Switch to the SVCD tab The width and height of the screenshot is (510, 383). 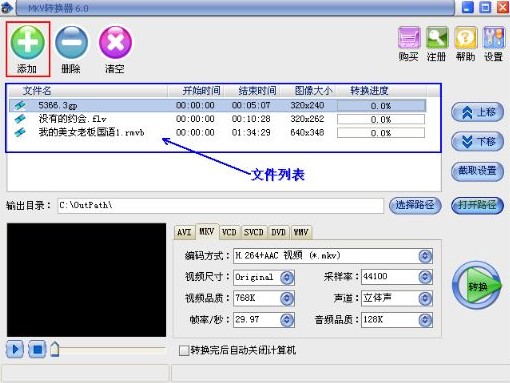click(x=254, y=232)
